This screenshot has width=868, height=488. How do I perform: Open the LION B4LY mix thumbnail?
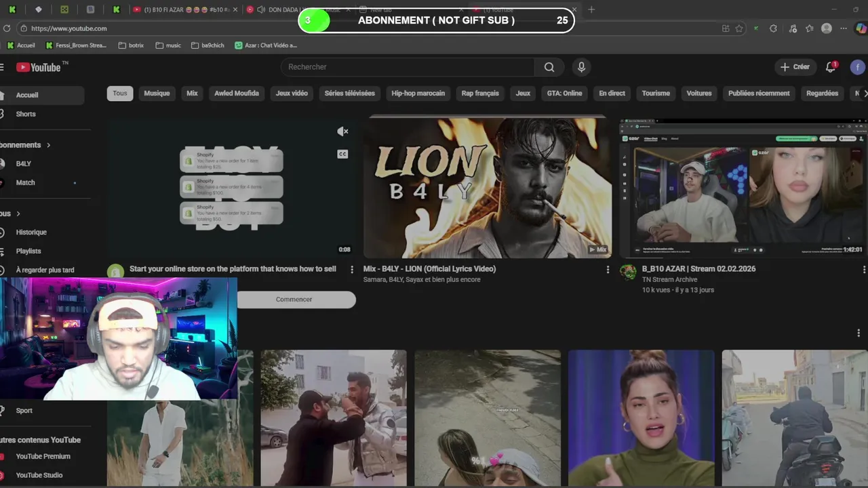[488, 188]
